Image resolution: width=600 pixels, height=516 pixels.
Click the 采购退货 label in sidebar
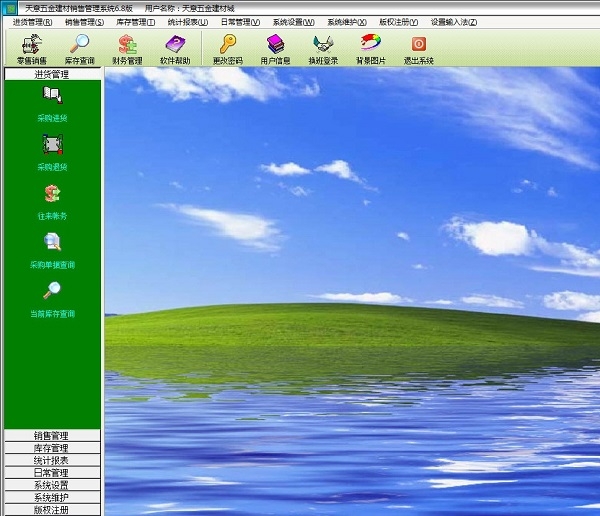tap(52, 167)
